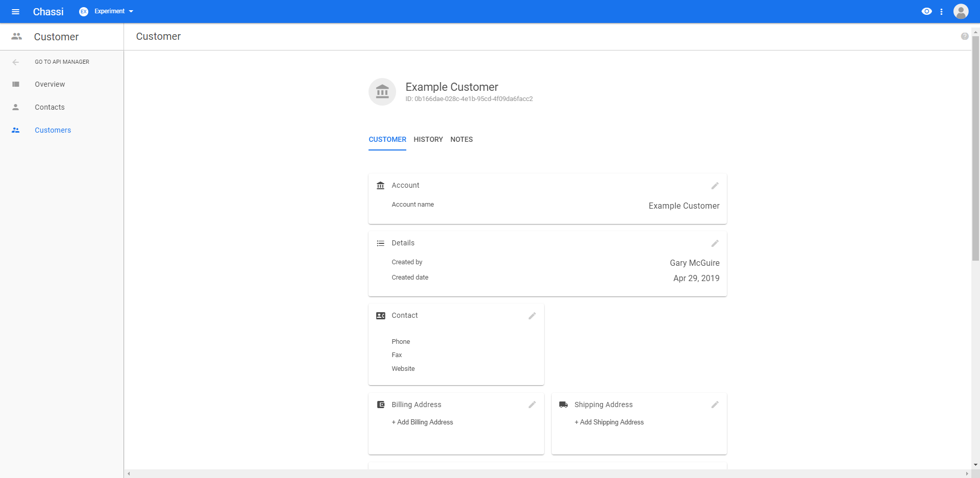Edit the Details card with pencil
980x478 pixels.
pos(715,243)
